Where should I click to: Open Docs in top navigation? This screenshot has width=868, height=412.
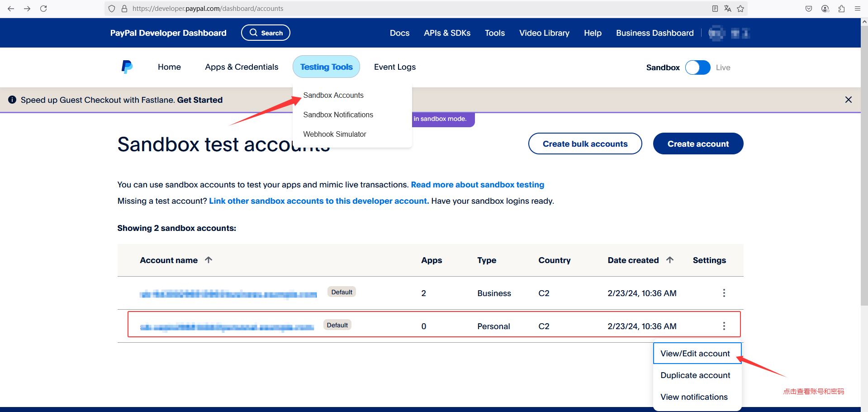[399, 33]
